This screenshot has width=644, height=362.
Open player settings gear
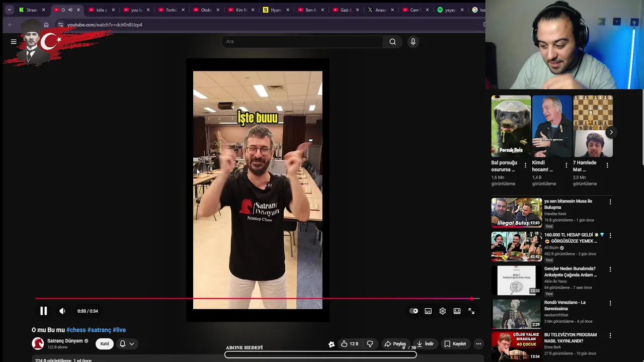pos(443,311)
